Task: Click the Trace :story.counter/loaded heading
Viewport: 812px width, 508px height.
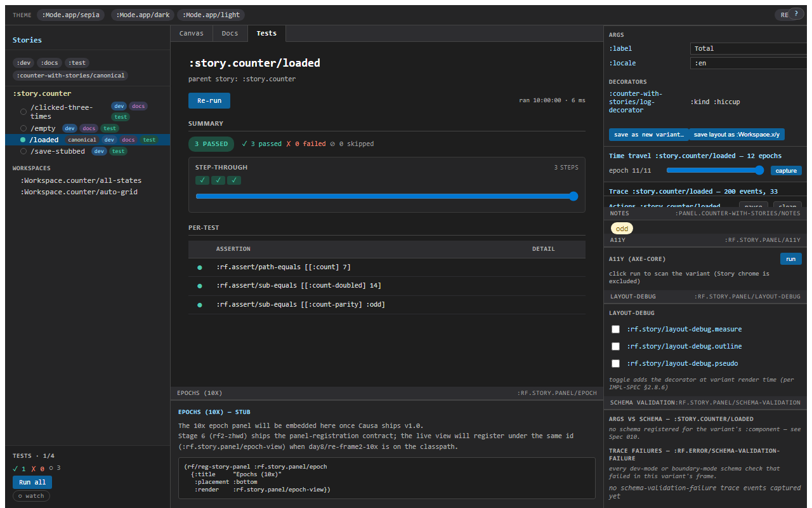Action: pos(693,191)
